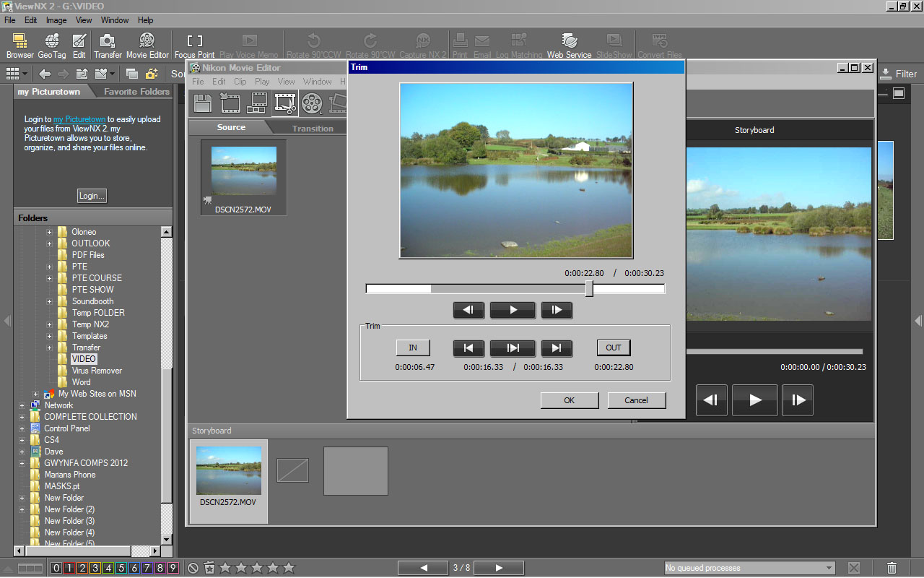Expand the OUTLOOK folder
Viewport: 924px width, 578px height.
[50, 243]
